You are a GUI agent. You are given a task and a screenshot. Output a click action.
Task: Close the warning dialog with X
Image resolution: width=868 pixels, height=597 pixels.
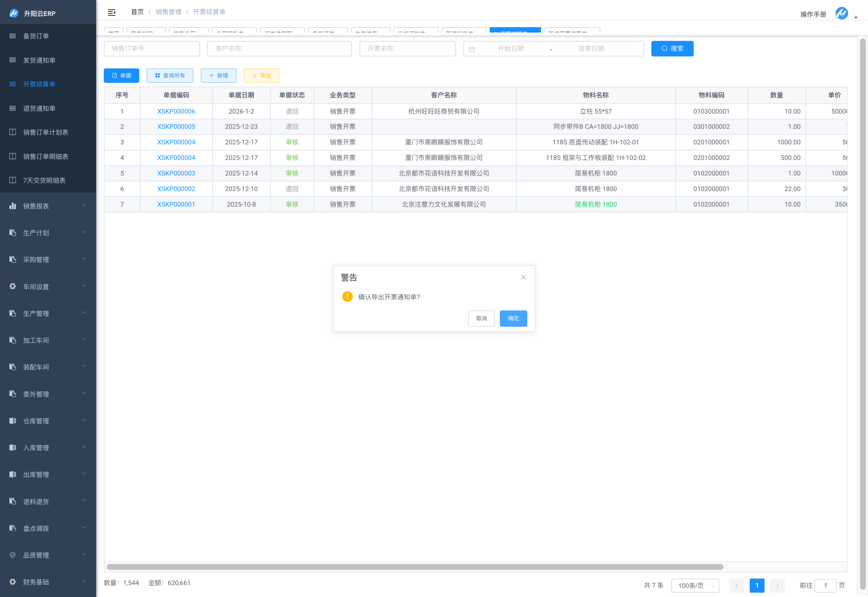523,277
